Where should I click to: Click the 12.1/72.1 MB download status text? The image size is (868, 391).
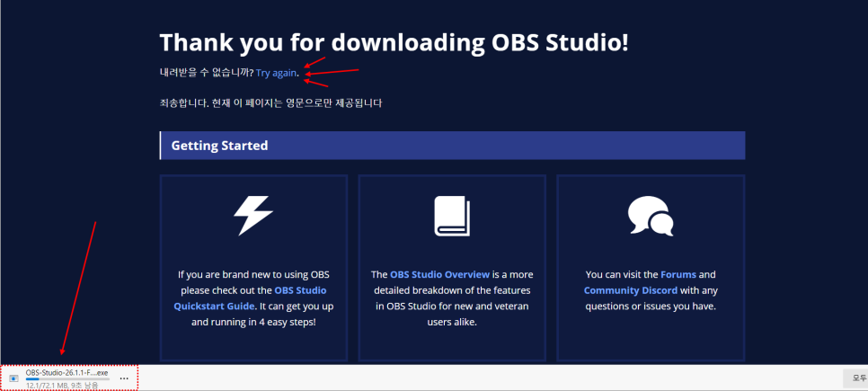62,385
